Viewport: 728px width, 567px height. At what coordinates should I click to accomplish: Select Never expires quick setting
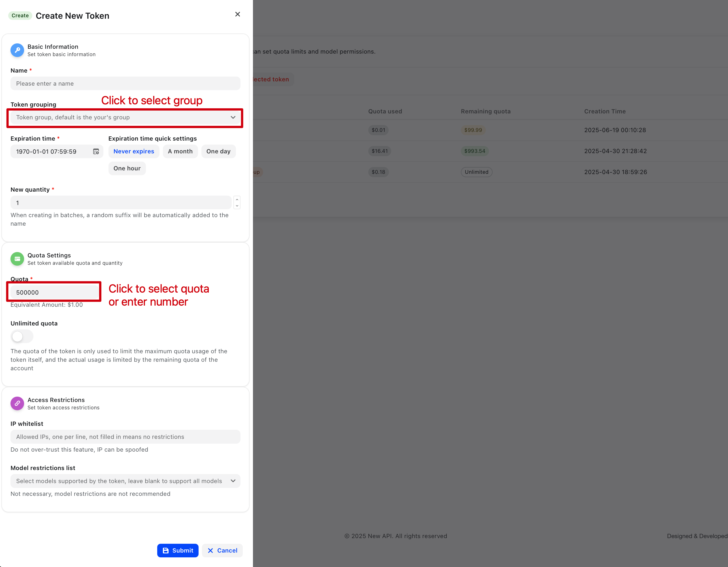134,151
